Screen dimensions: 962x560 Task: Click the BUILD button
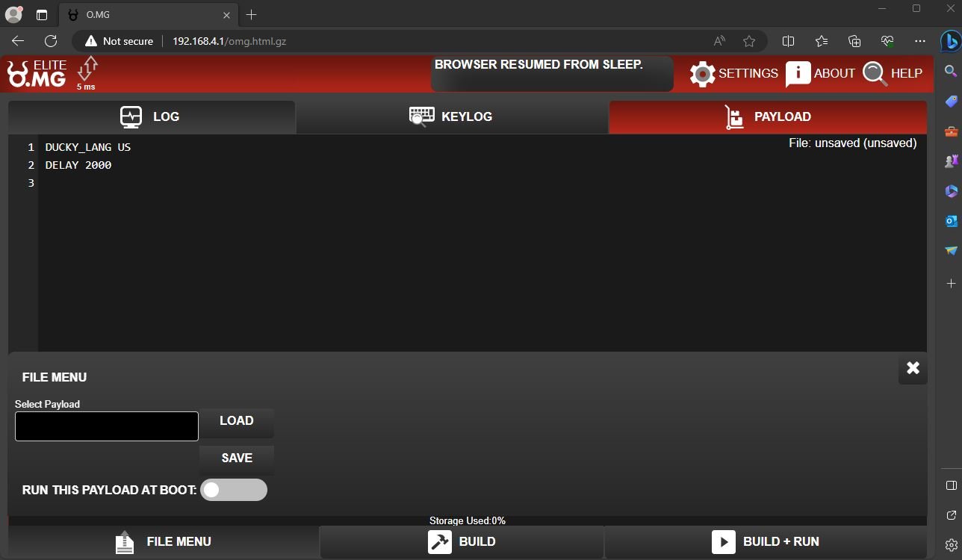(x=462, y=542)
